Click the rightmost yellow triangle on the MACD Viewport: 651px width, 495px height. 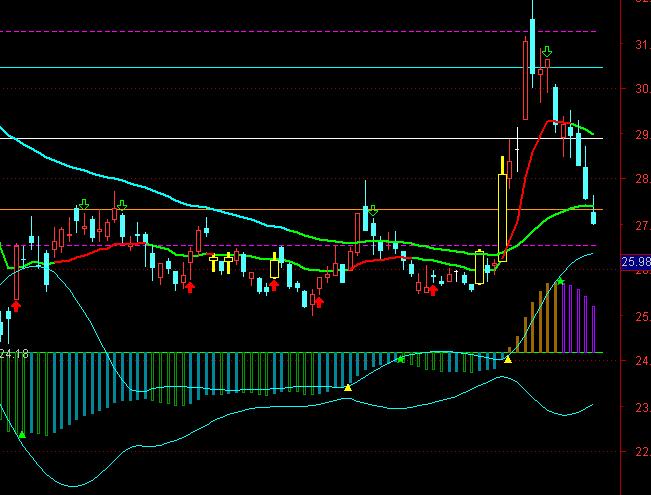[x=508, y=358]
